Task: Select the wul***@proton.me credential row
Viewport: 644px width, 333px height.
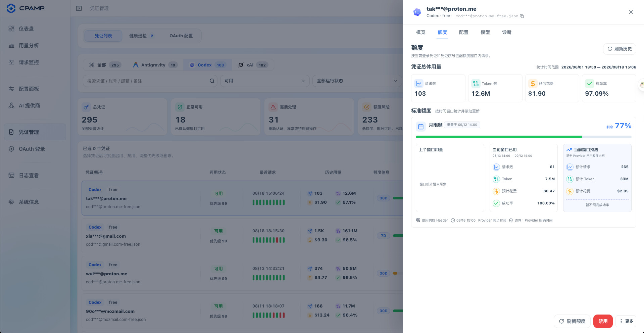Action: pos(242,273)
